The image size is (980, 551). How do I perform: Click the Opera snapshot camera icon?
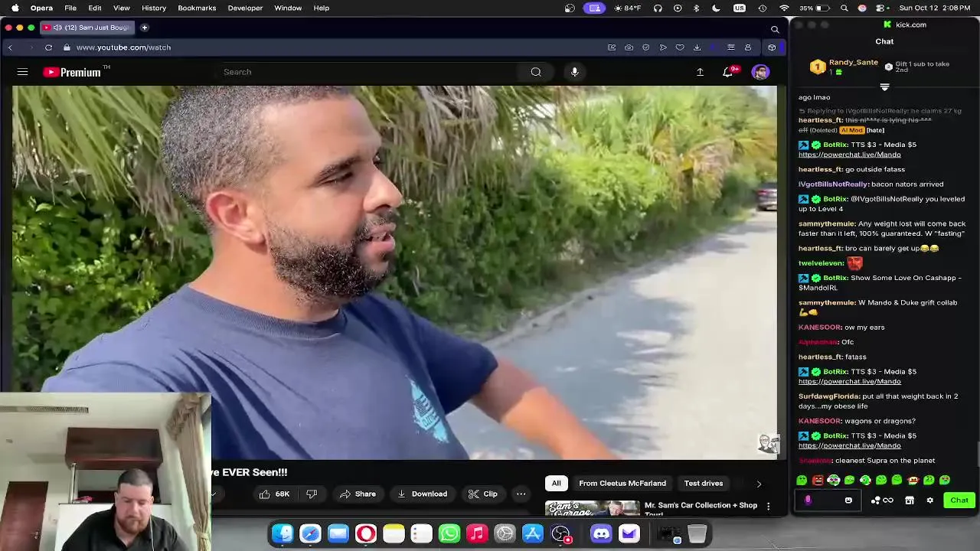tap(629, 47)
